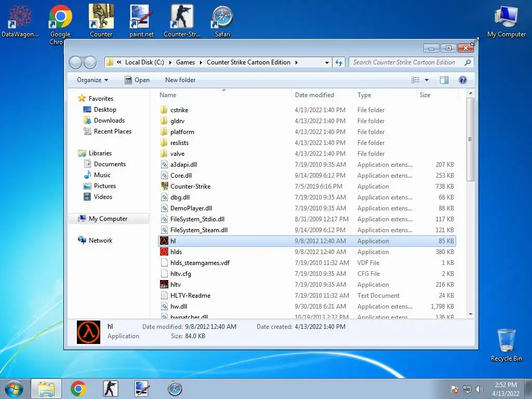Show hidden path via double chevron
Image resolution: width=532 pixels, height=399 pixels.
click(x=119, y=62)
